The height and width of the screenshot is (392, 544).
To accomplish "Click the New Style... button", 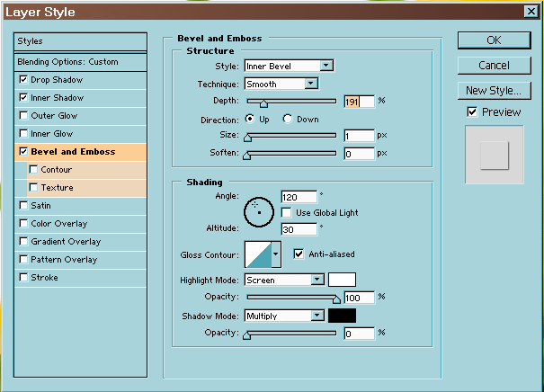I will tap(494, 90).
